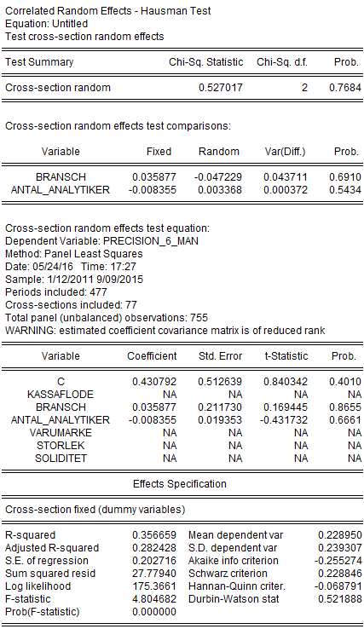Click ANTAL_ANALYTIKER Random value 0.003368
The height and width of the screenshot is (629, 364).
220,190
